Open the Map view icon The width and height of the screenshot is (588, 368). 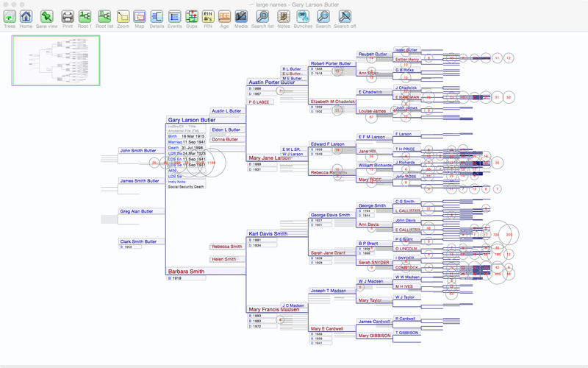coord(140,16)
